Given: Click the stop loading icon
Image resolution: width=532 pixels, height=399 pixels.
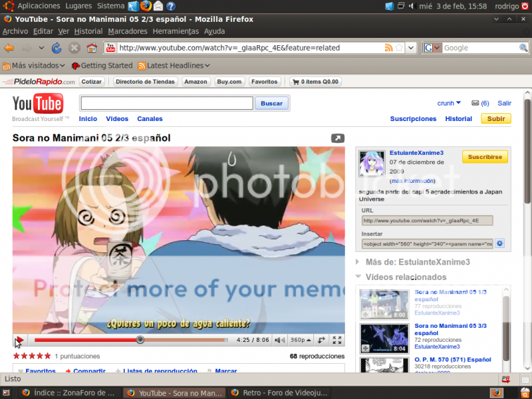Looking at the screenshot, I should click(x=74, y=48).
